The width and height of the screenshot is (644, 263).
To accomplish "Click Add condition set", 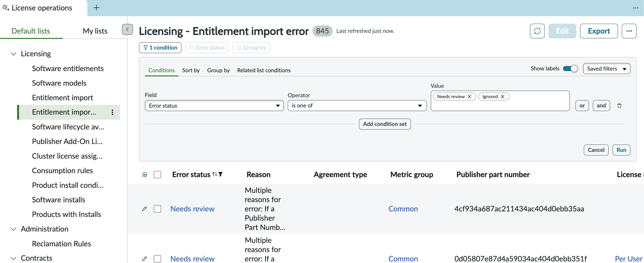I will coord(385,124).
